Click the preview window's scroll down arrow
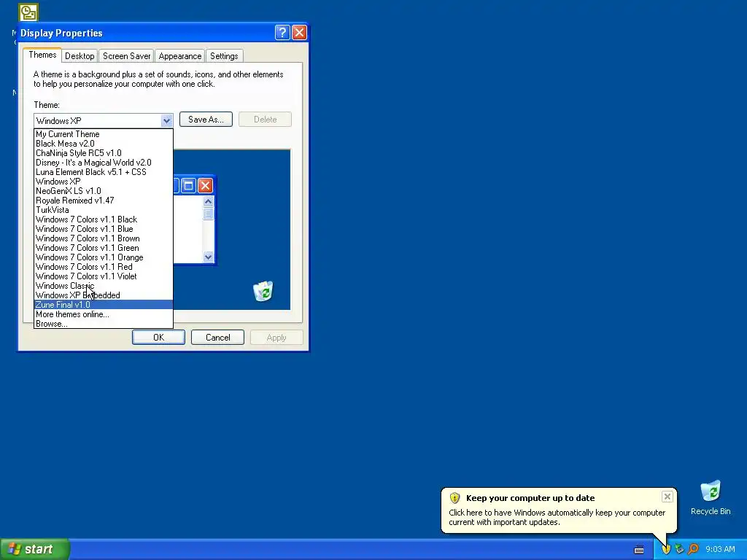This screenshot has width=747, height=560. point(208,257)
